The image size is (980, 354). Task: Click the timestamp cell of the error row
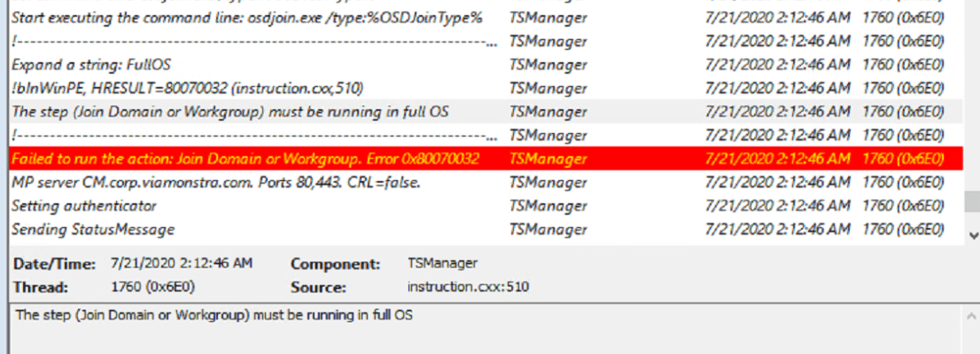coord(777,159)
